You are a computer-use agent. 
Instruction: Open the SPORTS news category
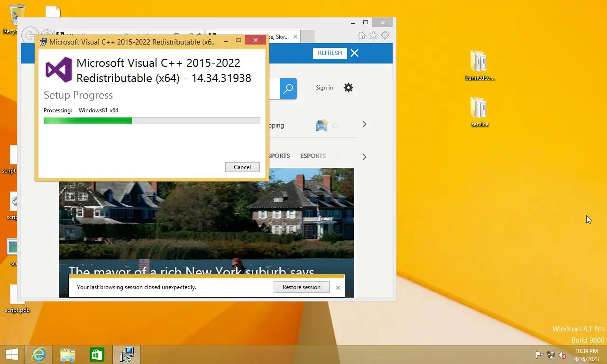point(279,156)
